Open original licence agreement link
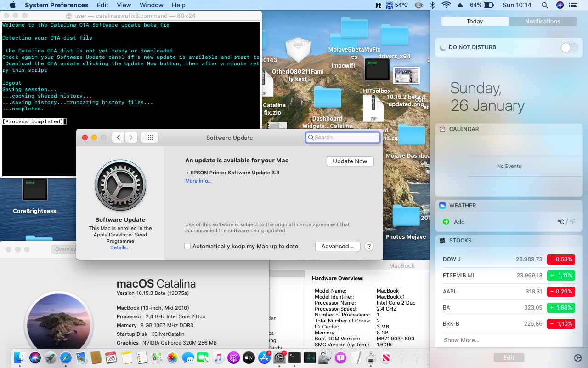Screen dimensions: 588x368 (x=307, y=224)
